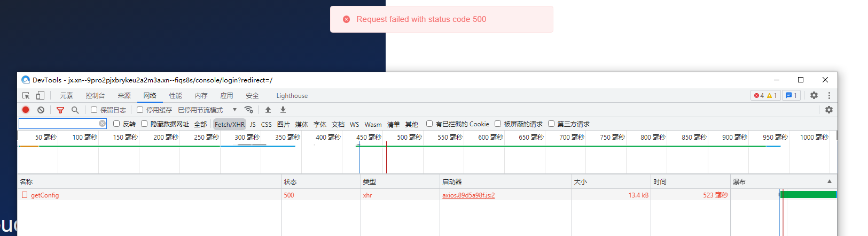Filter requests by 媒体 type
This screenshot has width=868, height=236.
point(302,124)
